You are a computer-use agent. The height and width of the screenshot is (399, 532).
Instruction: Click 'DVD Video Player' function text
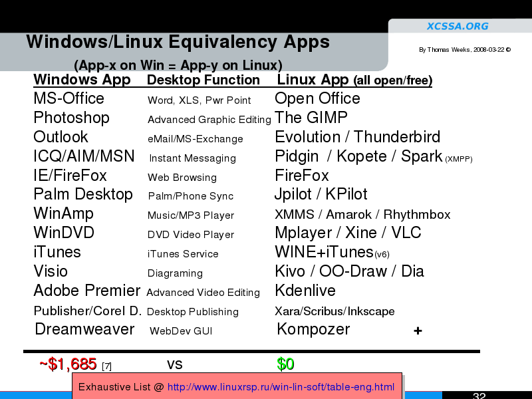[191, 235]
